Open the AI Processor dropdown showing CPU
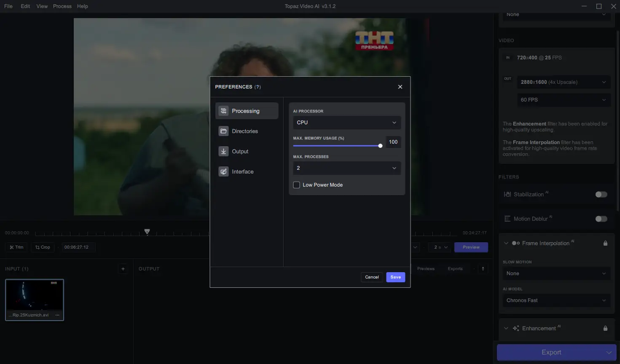This screenshot has width=620, height=364. point(347,123)
